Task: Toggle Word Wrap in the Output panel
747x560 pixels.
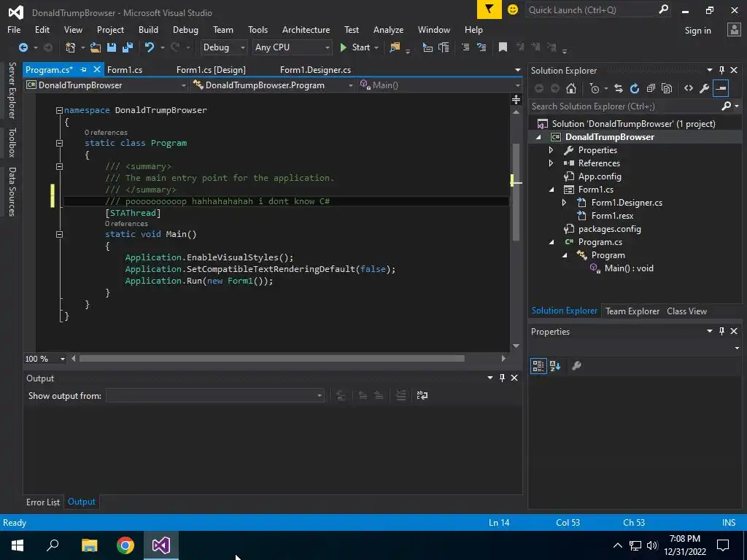Action: (422, 395)
